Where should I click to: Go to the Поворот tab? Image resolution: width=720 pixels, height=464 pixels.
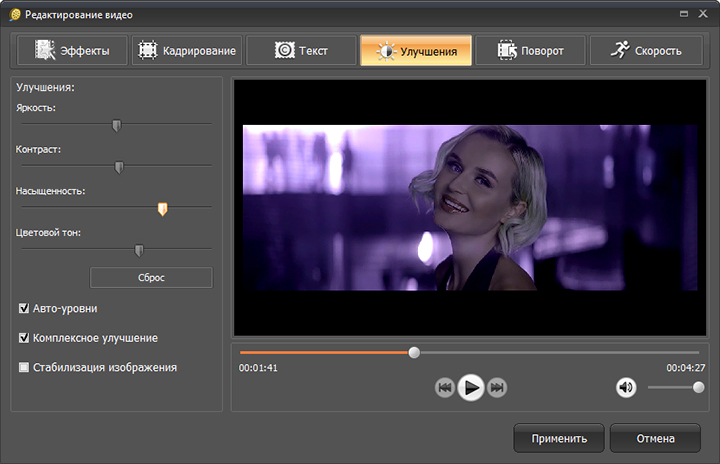(530, 51)
